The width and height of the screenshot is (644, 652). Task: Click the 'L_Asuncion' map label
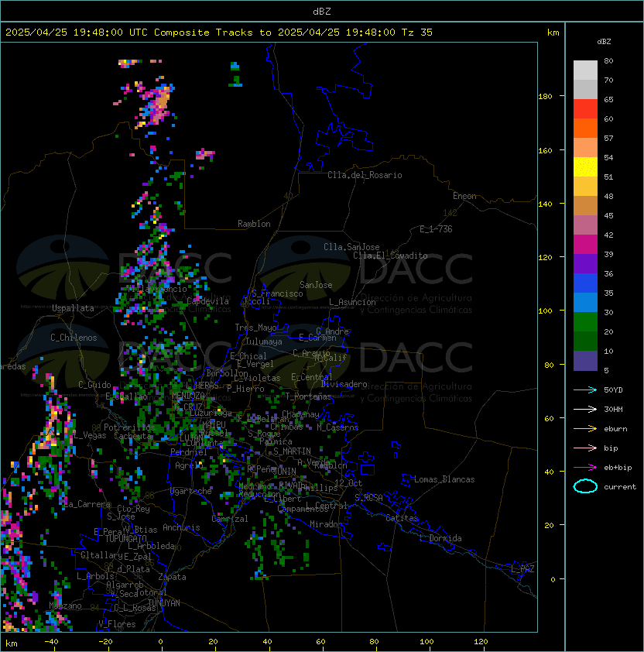(352, 302)
